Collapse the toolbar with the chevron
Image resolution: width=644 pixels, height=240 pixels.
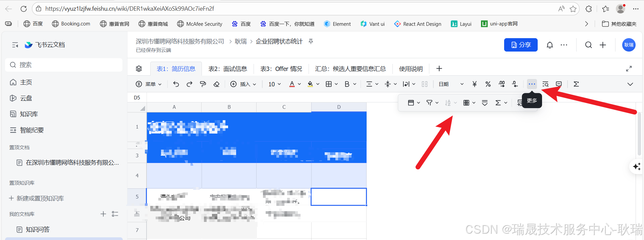click(x=630, y=84)
